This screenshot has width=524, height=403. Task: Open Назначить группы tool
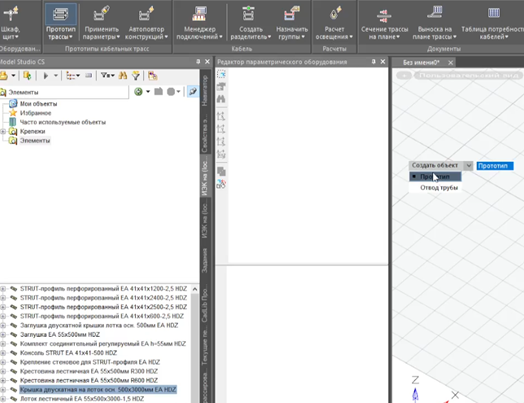point(292,22)
